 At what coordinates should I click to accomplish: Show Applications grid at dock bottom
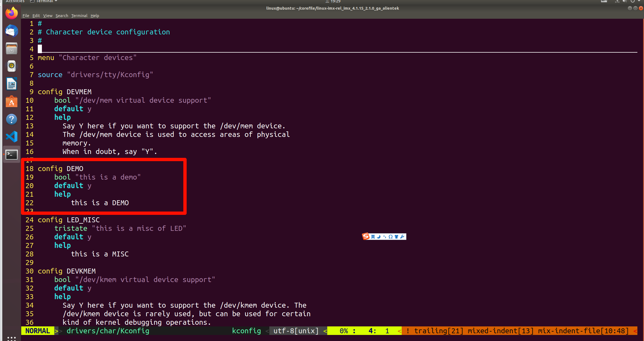coord(11,338)
